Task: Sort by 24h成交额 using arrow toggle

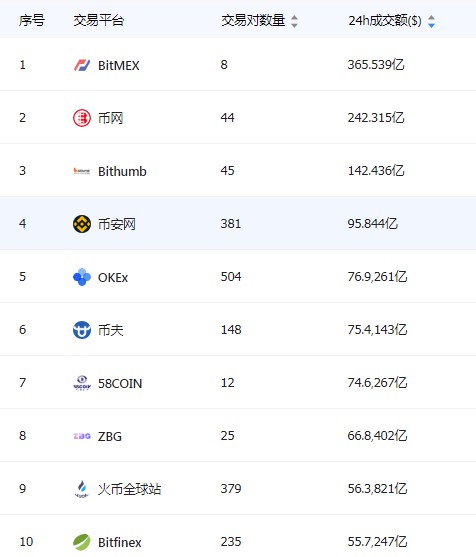Action: click(431, 21)
